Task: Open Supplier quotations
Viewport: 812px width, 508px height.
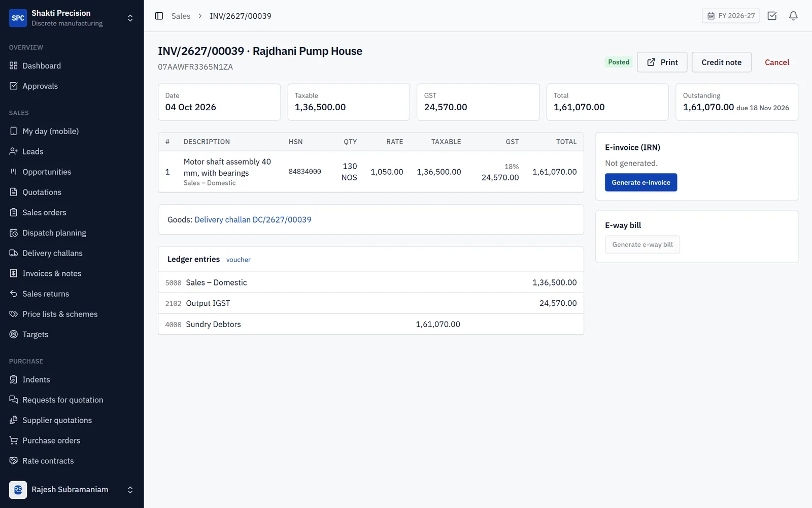Action: [72, 420]
